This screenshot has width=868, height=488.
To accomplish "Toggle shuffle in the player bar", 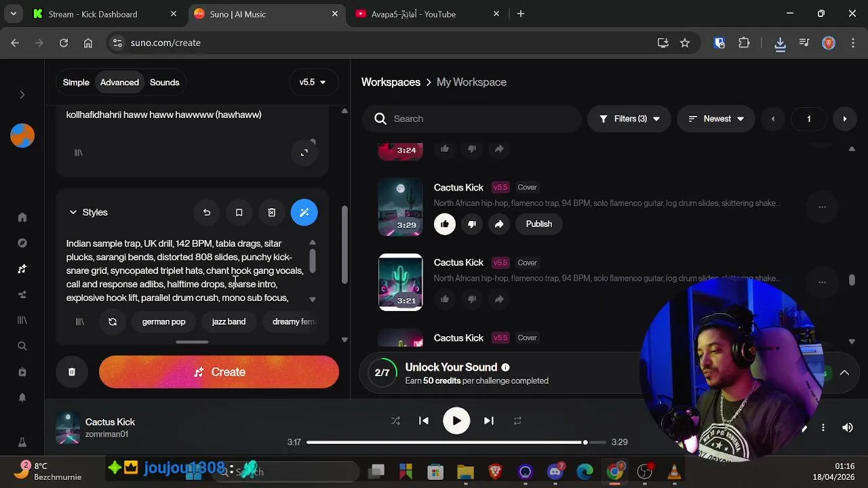I will (395, 421).
